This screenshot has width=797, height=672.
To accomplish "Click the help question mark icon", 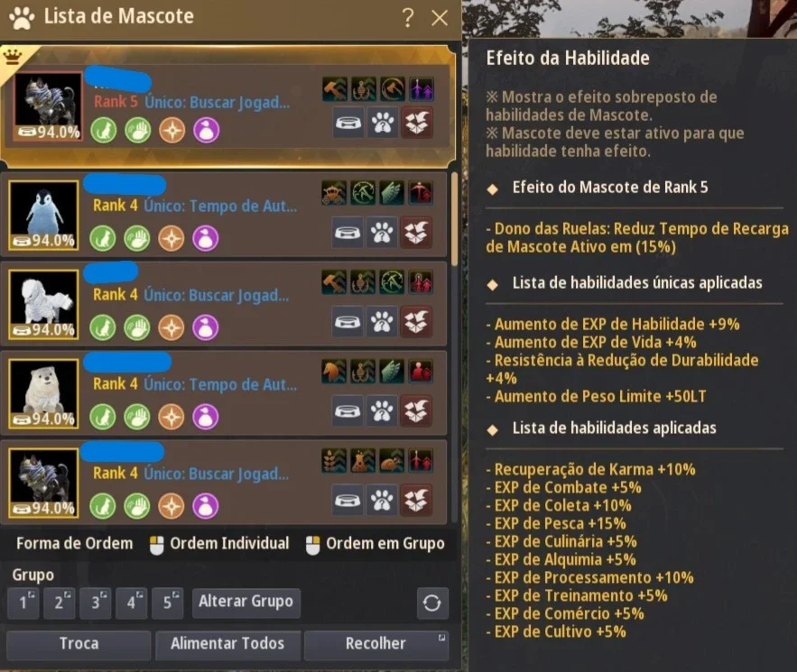I will pos(407,17).
